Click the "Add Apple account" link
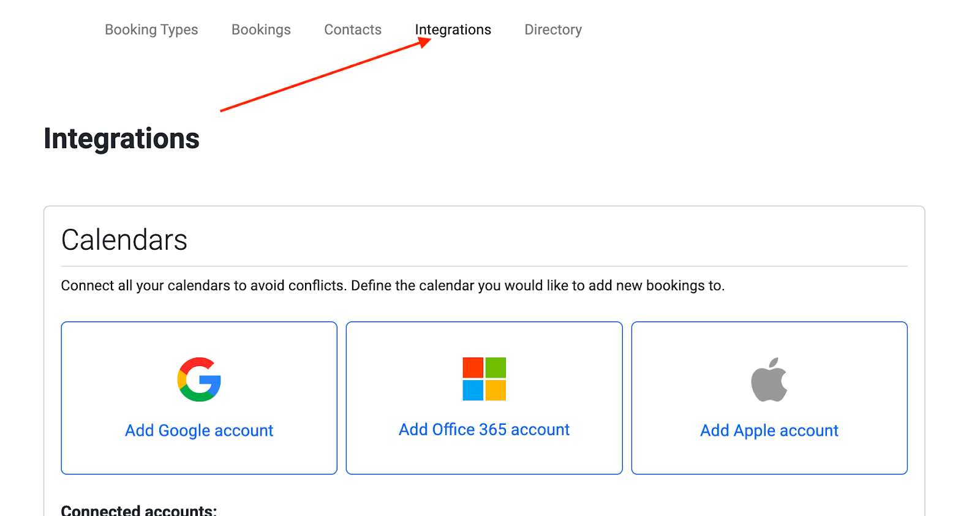Image resolution: width=980 pixels, height=516 pixels. [x=769, y=430]
